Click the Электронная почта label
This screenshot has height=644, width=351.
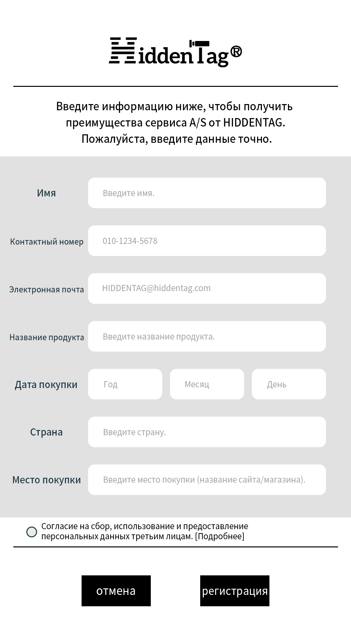tap(46, 289)
